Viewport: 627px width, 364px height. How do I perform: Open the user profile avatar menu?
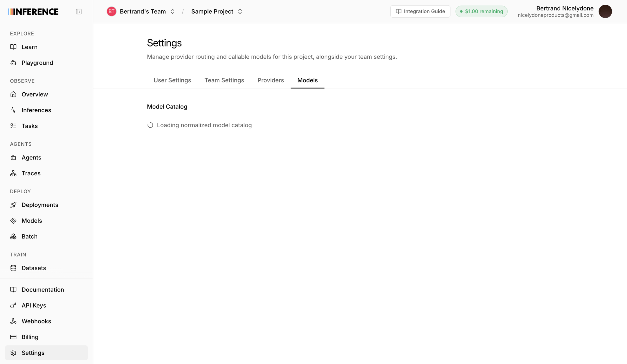pos(605,11)
